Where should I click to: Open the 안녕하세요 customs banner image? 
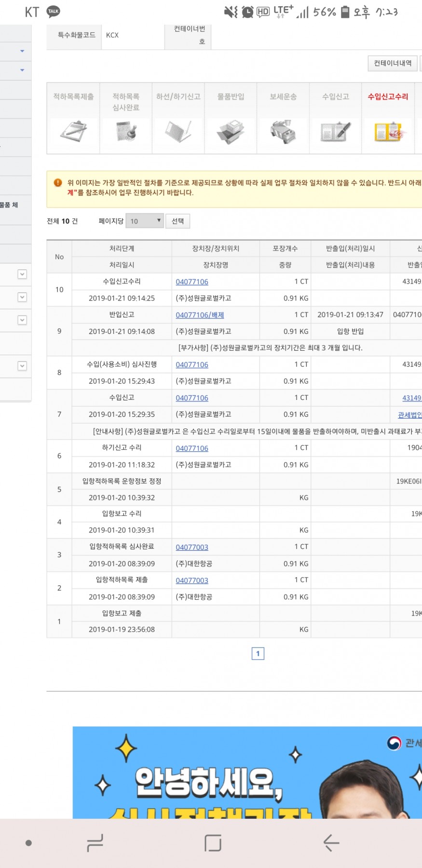(x=247, y=772)
